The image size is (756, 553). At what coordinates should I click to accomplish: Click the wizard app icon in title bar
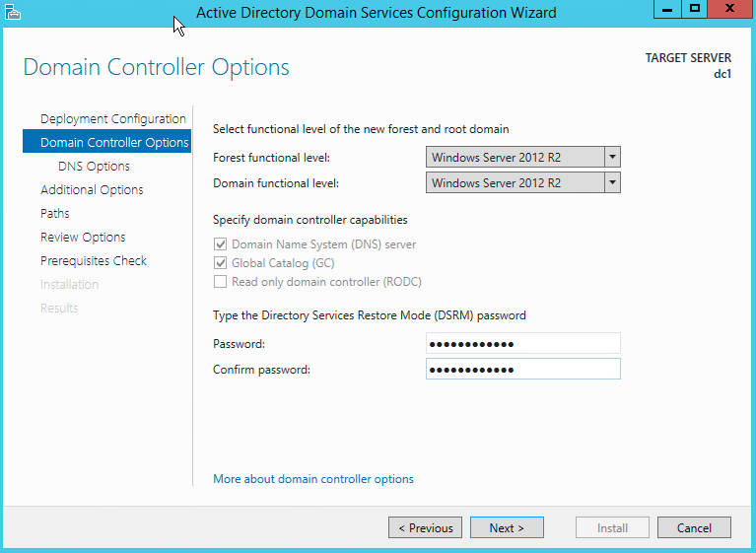(x=13, y=13)
